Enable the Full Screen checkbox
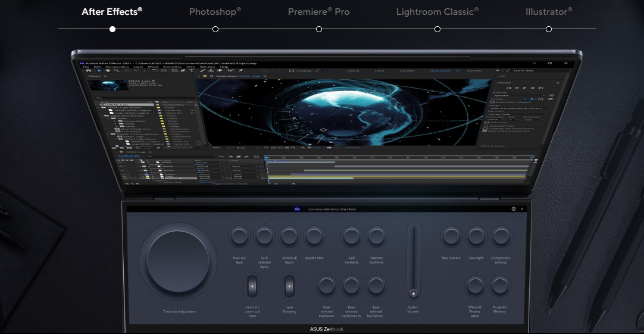 click(487, 123)
